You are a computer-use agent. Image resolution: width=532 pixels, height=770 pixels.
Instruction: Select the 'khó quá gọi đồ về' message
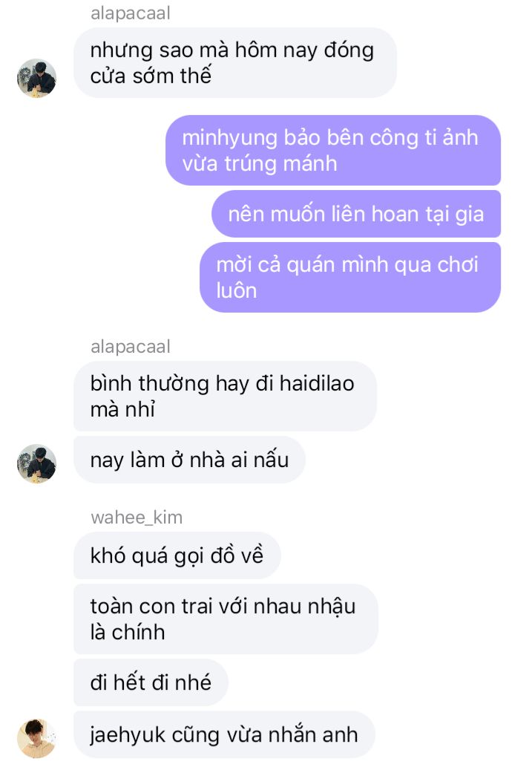[x=177, y=555]
